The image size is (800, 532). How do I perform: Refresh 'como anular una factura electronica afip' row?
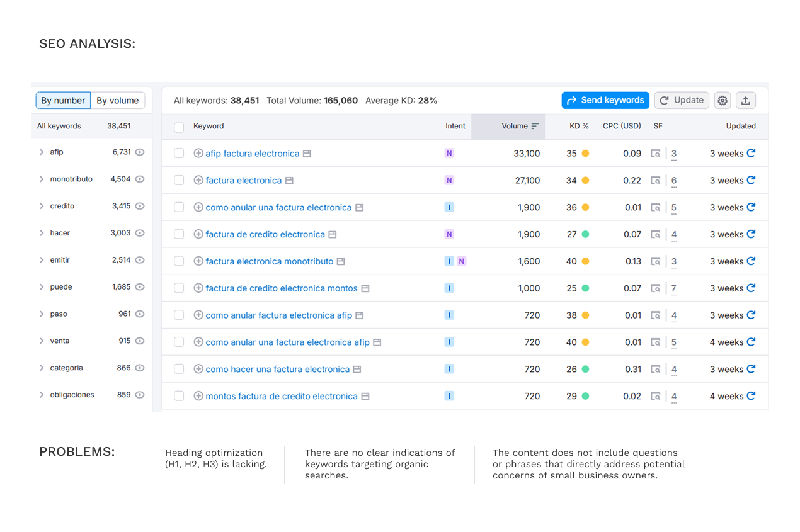751,342
